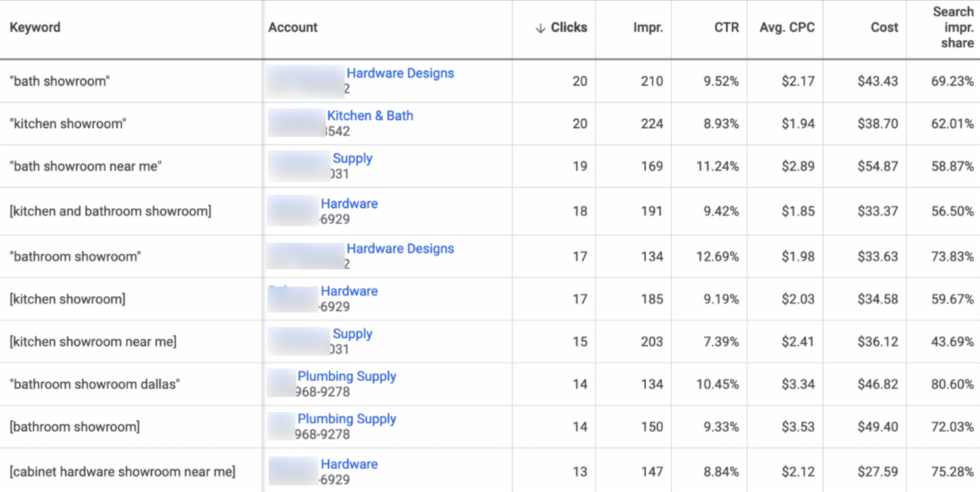Click the sort arrow beside Clicks
Screen dimensions: 980x492
coord(540,28)
